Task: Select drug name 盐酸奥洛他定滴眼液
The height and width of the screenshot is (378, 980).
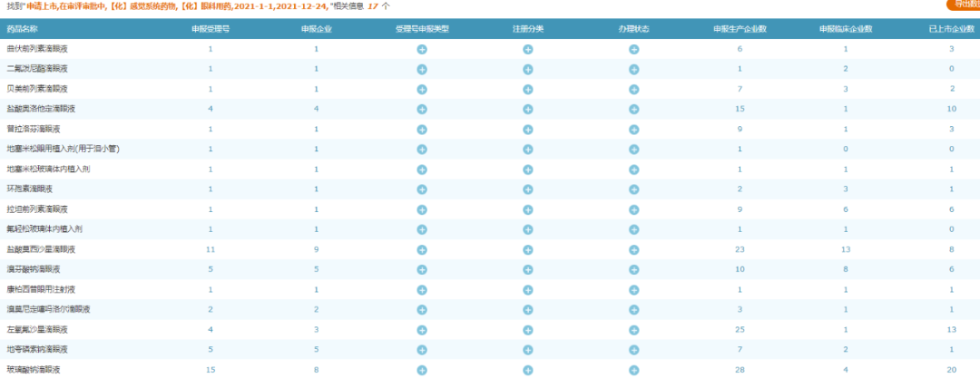Action: coord(41,109)
